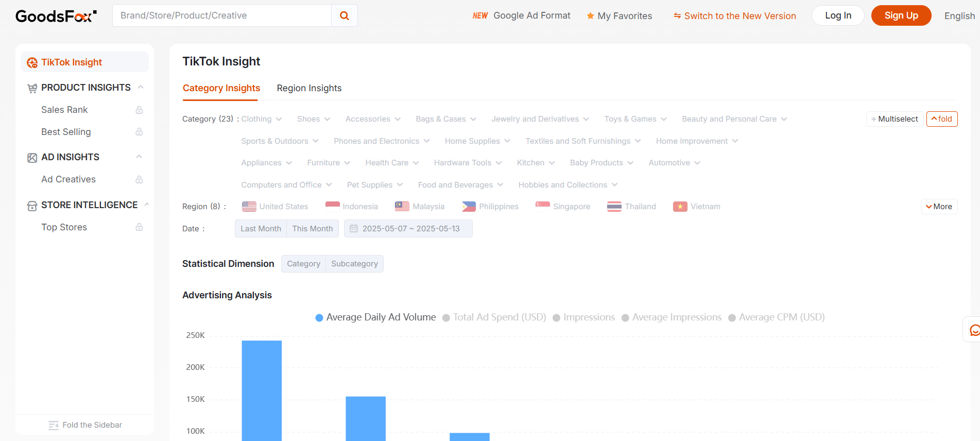Choose Last Month date preset

pos(261,228)
